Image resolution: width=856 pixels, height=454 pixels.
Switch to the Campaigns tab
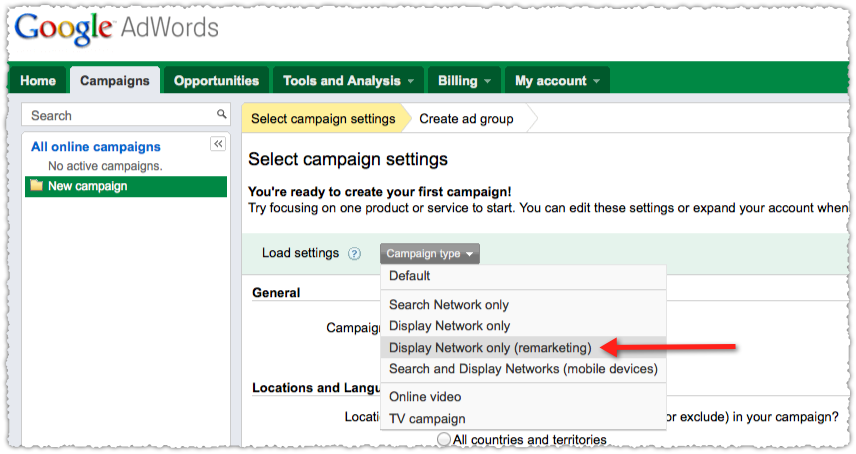point(115,81)
